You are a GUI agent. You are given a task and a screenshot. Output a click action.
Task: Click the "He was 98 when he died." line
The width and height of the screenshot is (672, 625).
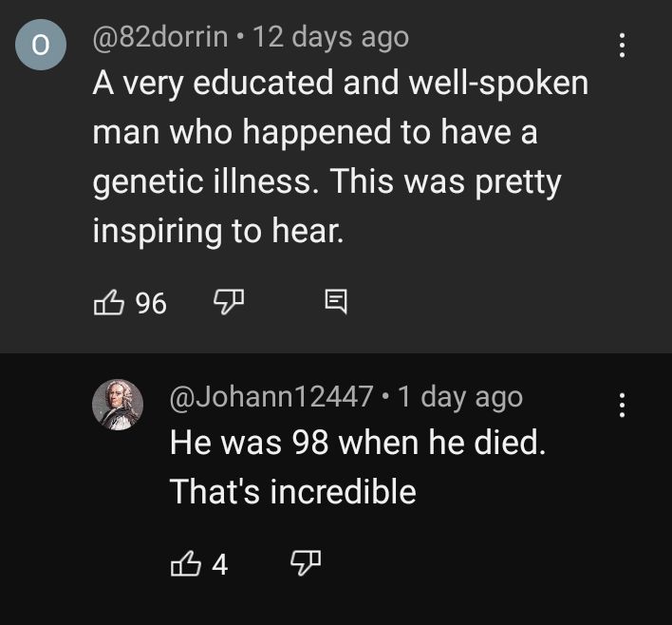coord(358,443)
